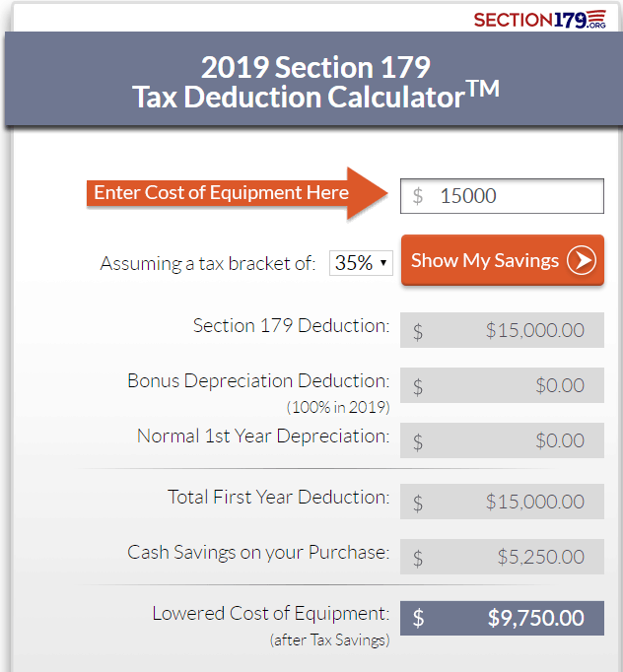Viewport: 623px width, 672px height.
Task: Click the small arrow of the tax bracket selector
Action: point(383,263)
